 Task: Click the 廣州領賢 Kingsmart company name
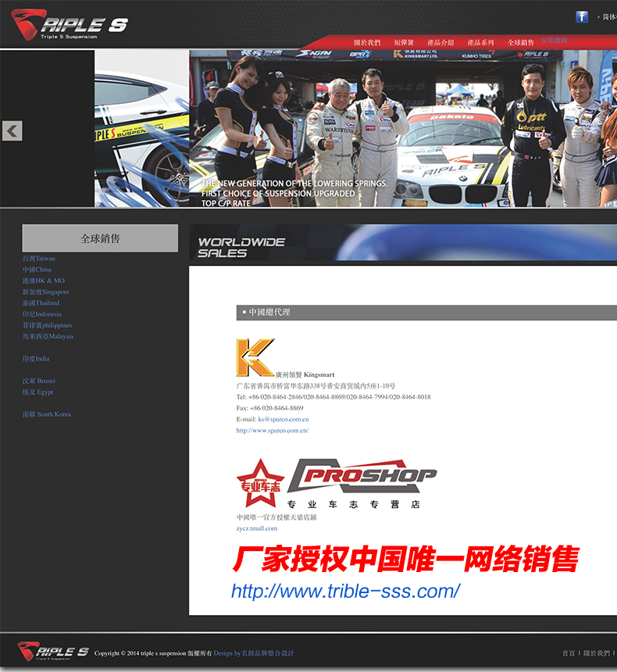[x=305, y=375]
